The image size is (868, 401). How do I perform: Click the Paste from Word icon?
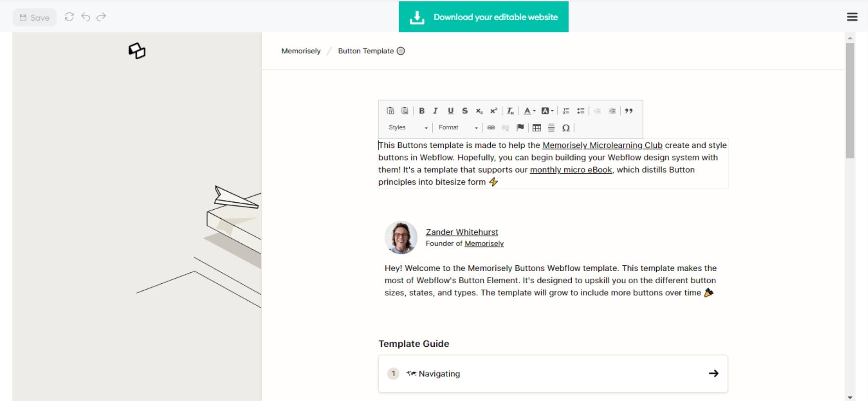click(x=405, y=111)
